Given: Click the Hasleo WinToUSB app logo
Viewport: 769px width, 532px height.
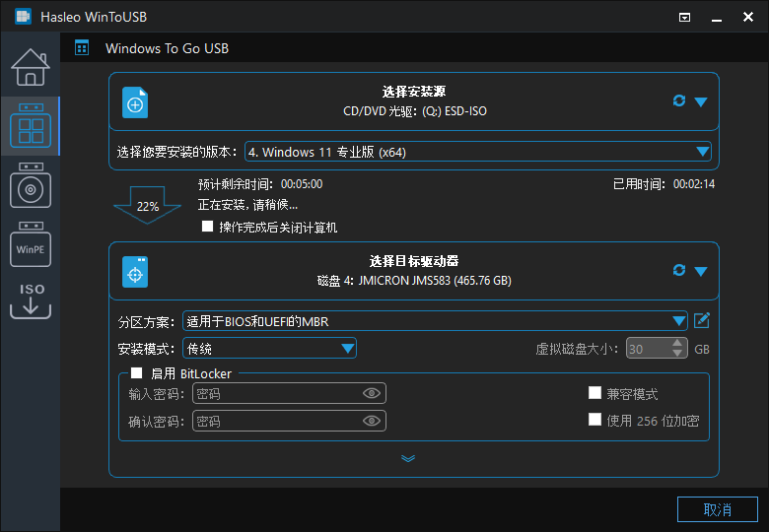Looking at the screenshot, I should tap(23, 17).
